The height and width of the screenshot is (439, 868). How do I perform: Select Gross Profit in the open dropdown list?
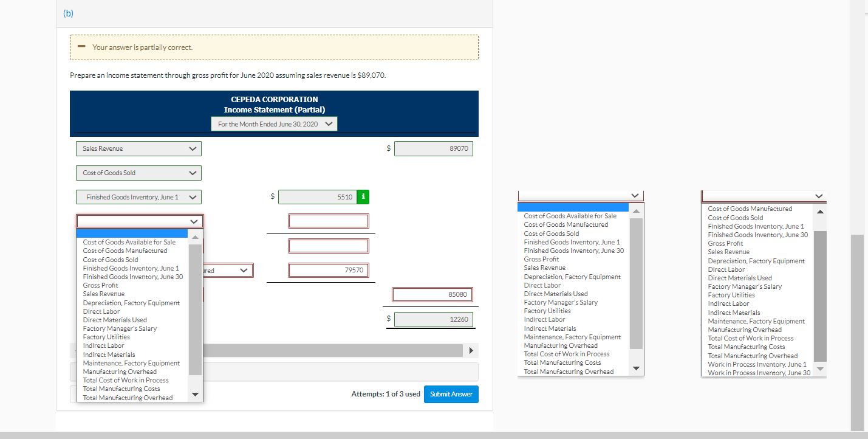coord(101,285)
